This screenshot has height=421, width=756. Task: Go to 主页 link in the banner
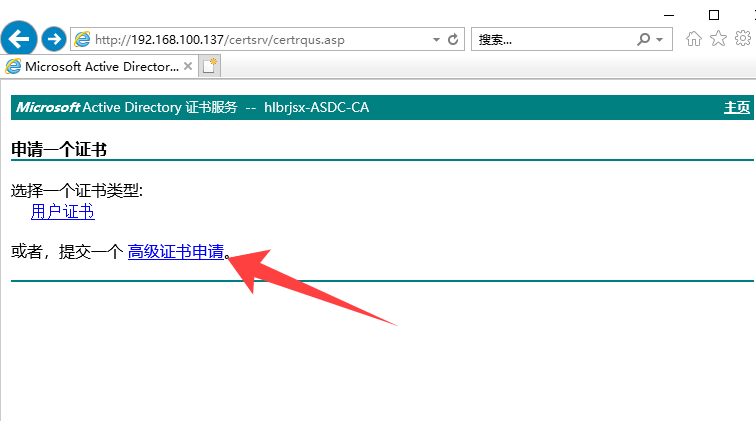[x=737, y=107]
